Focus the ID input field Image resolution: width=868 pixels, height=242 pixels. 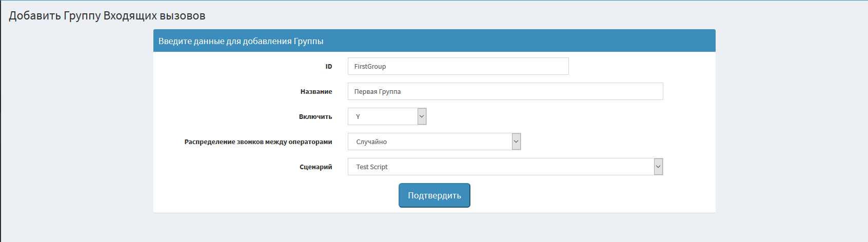[x=458, y=66]
